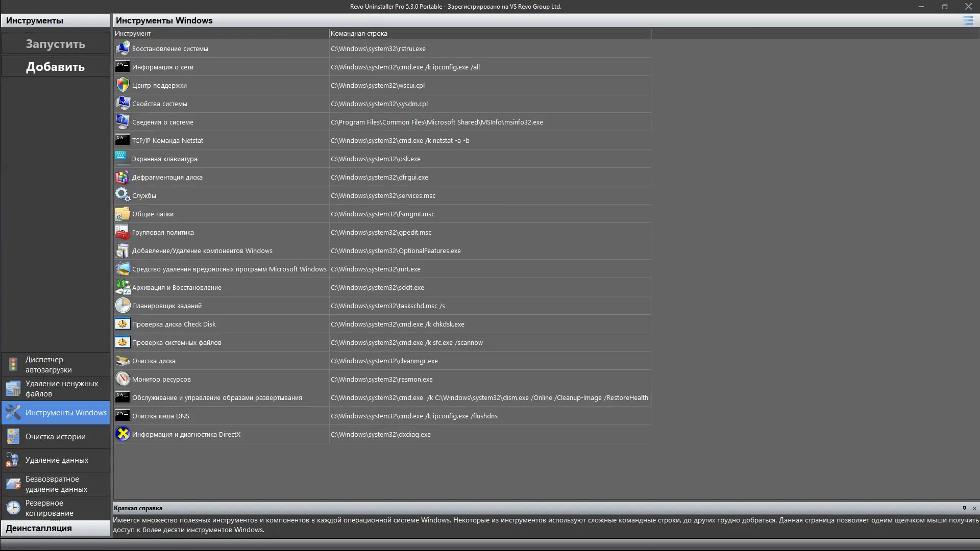
Task: Select the Очистка кэша DNS row
Action: tap(161, 416)
